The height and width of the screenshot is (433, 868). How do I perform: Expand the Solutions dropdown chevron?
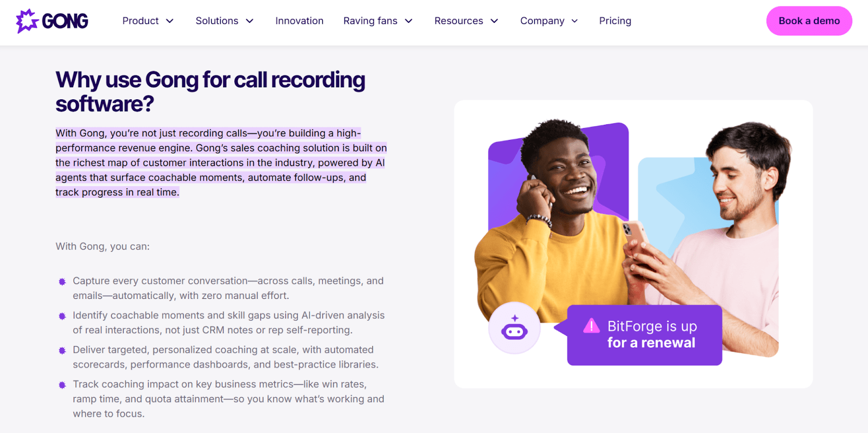click(250, 21)
